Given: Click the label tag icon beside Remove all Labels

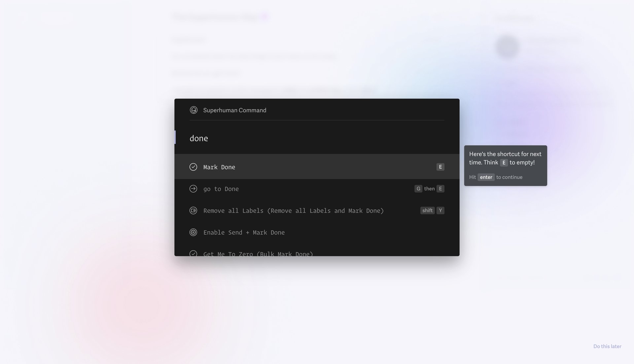Looking at the screenshot, I should pyautogui.click(x=193, y=210).
